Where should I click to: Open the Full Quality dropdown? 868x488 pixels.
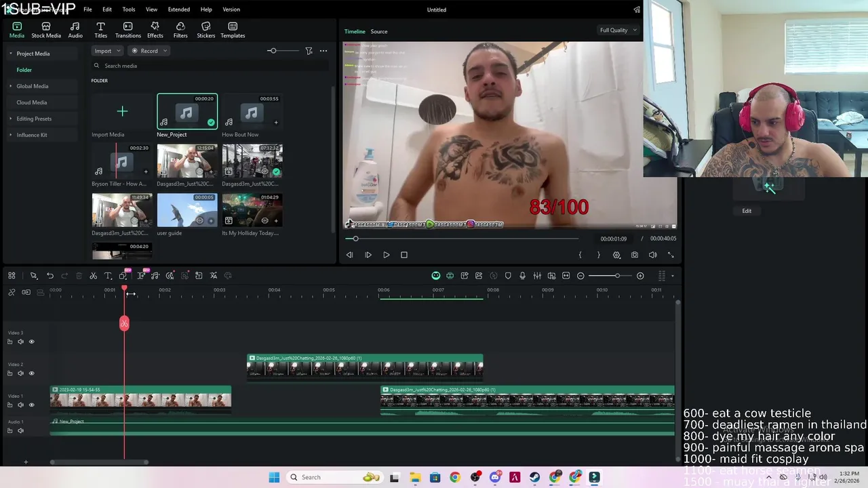coord(618,30)
